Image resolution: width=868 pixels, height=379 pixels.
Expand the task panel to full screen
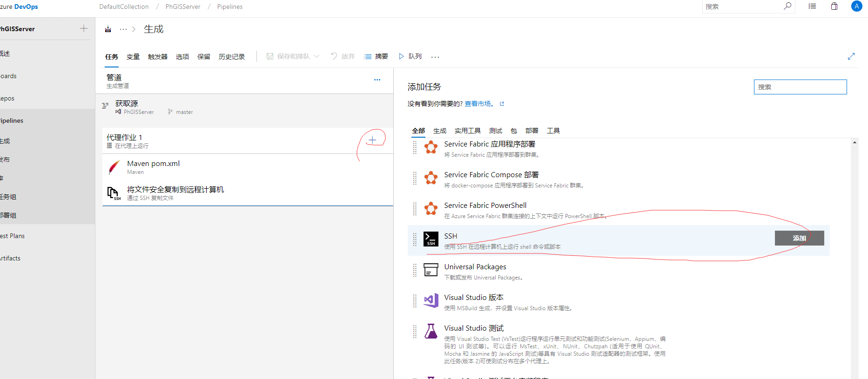point(851,56)
